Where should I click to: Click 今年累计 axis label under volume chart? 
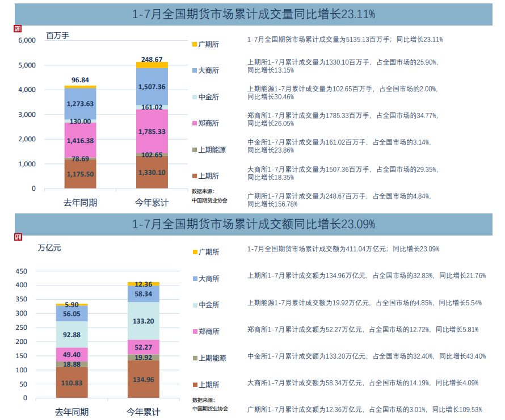point(152,203)
